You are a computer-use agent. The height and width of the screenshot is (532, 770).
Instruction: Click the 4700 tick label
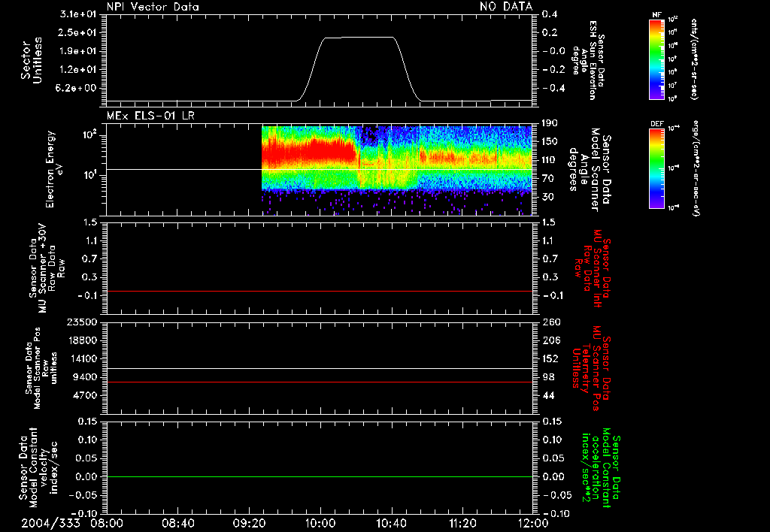tap(85, 396)
